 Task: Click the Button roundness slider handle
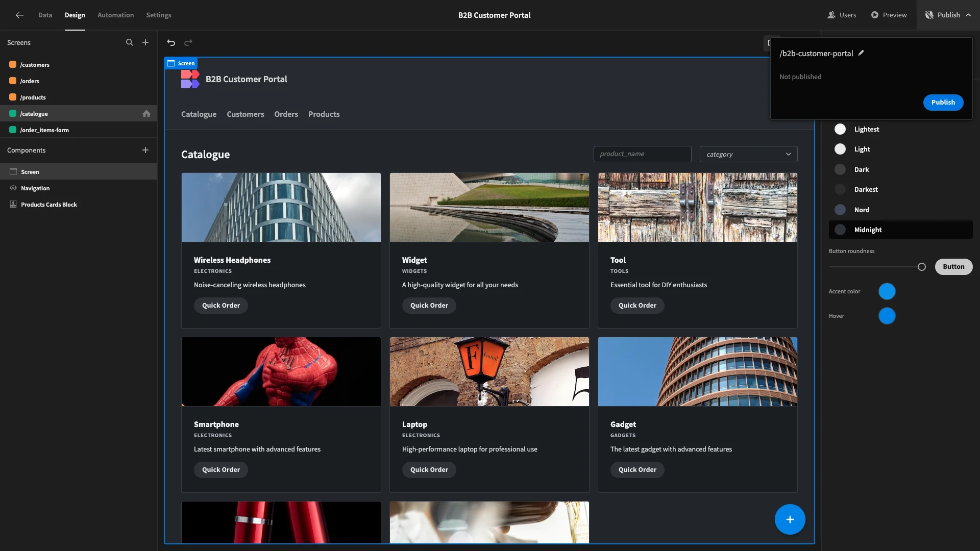[x=921, y=267]
